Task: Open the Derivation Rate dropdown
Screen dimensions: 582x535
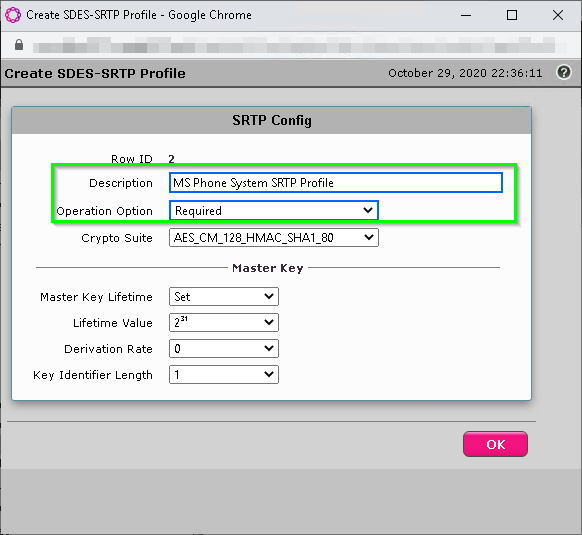Action: pos(224,348)
